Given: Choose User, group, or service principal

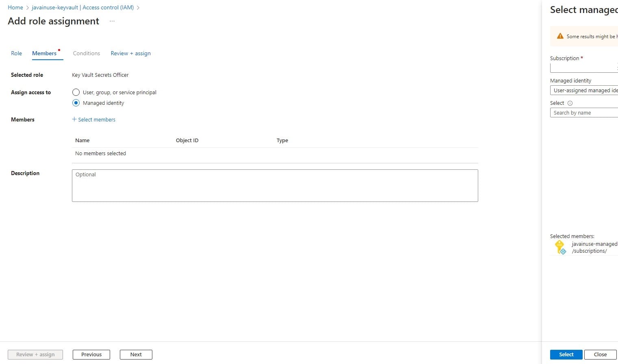Looking at the screenshot, I should click(76, 92).
